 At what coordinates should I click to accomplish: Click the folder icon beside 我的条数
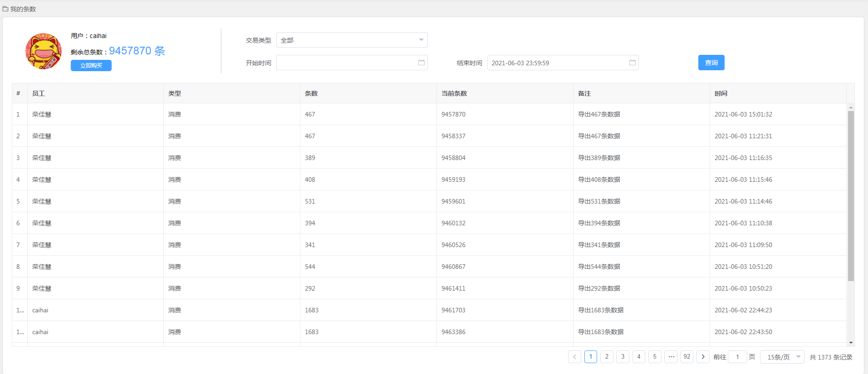tap(5, 9)
